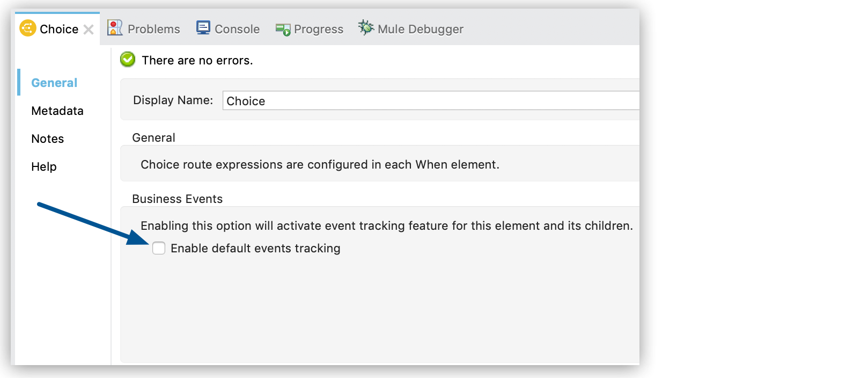Navigate to the Notes section
The width and height of the screenshot is (868, 378).
point(47,139)
